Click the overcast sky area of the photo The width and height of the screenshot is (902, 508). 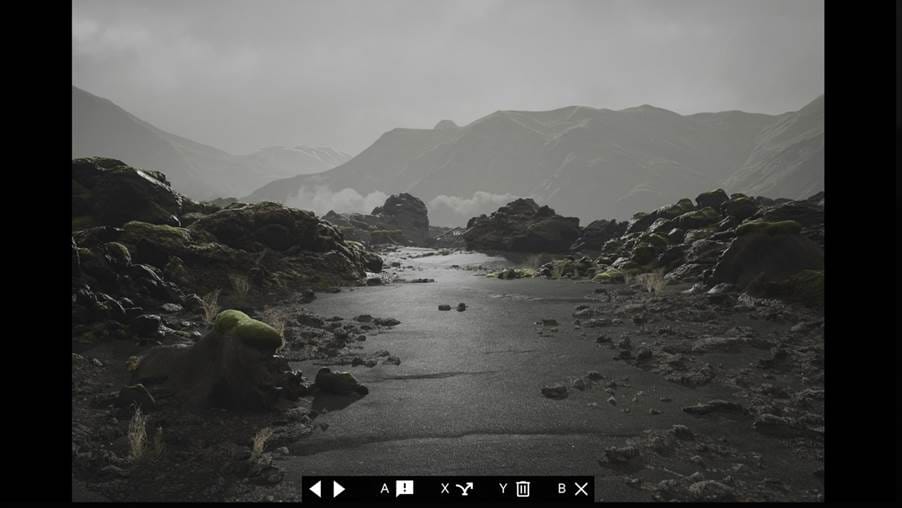(450, 50)
